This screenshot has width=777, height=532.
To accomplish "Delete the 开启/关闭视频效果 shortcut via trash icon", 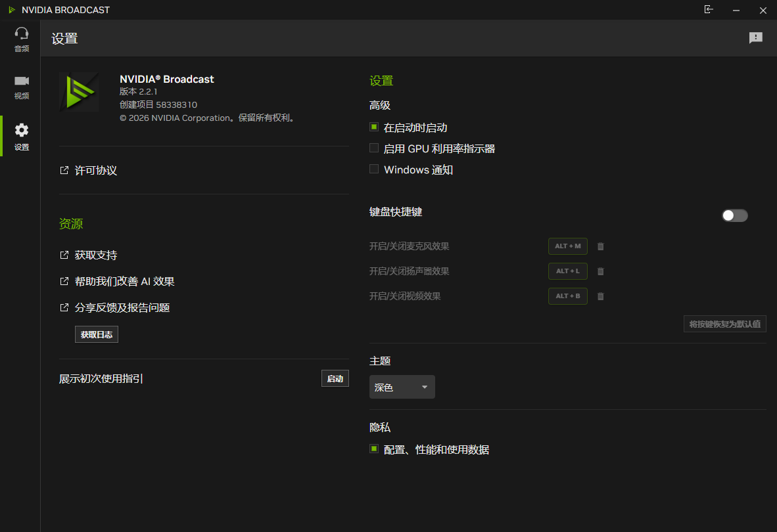I will (x=601, y=296).
